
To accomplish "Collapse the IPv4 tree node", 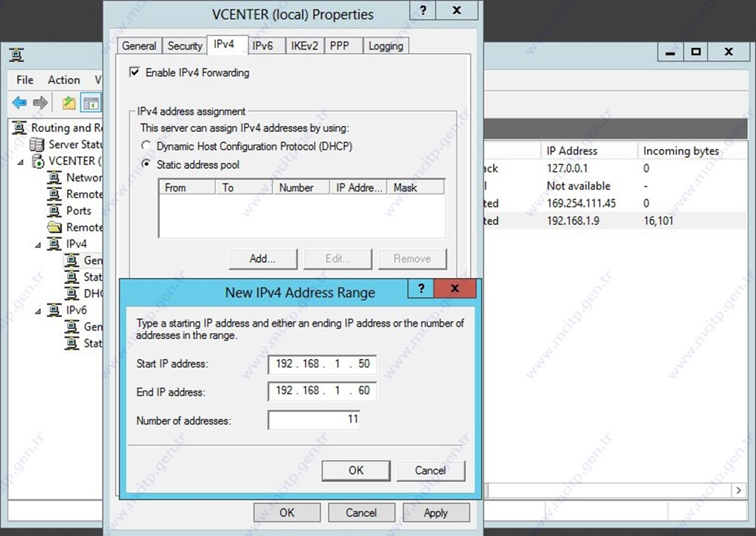I will click(x=38, y=245).
